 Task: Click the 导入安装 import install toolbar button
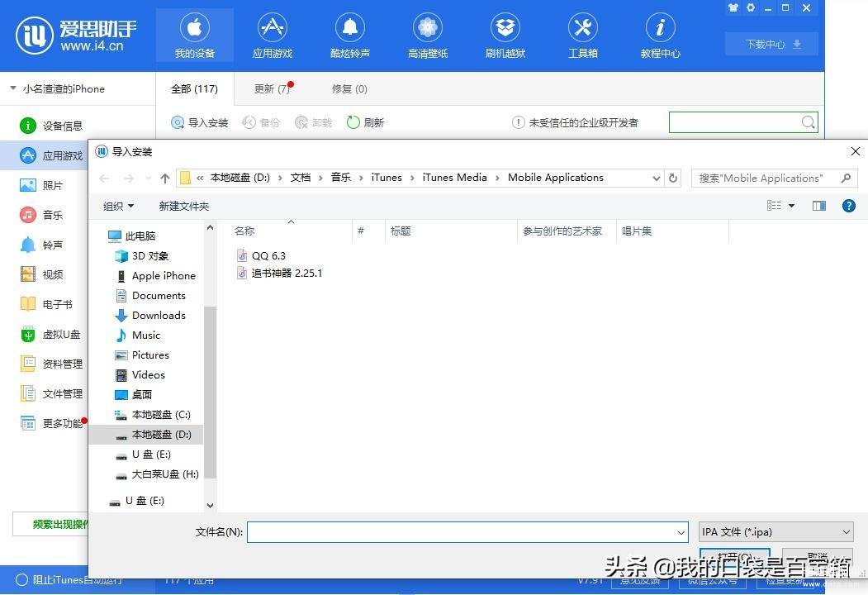199,122
